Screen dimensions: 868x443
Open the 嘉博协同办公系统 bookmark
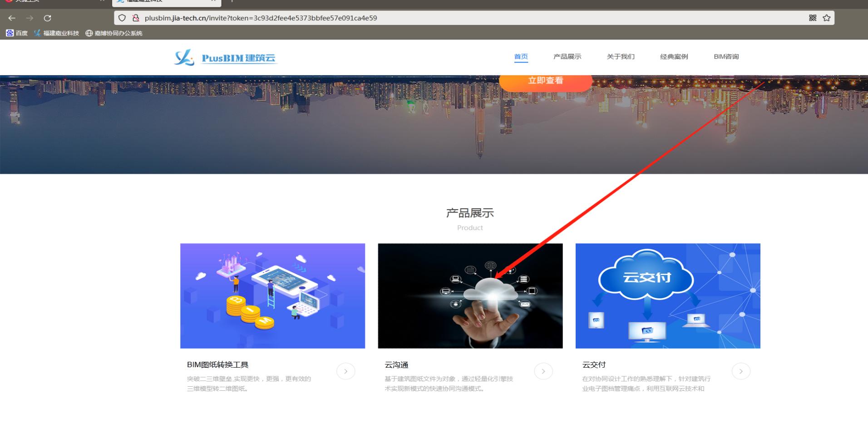click(x=114, y=33)
